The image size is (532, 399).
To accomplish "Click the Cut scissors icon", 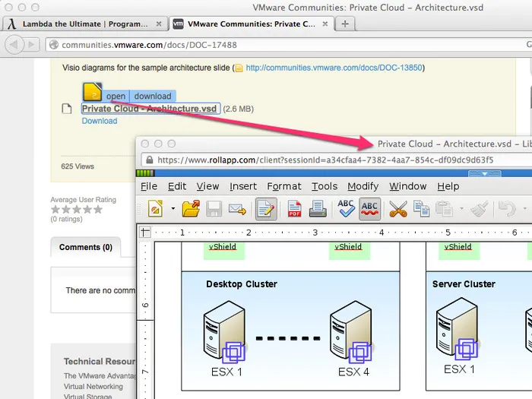I will (x=398, y=208).
